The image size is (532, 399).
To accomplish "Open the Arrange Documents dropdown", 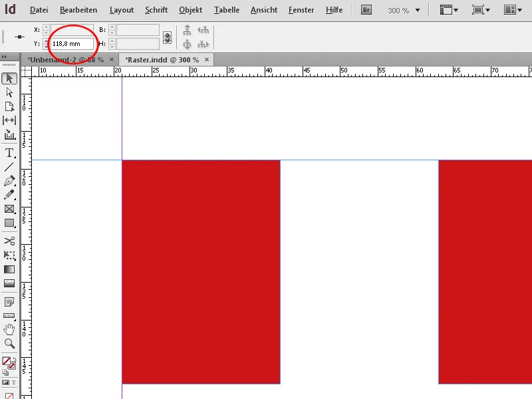I will click(x=513, y=10).
